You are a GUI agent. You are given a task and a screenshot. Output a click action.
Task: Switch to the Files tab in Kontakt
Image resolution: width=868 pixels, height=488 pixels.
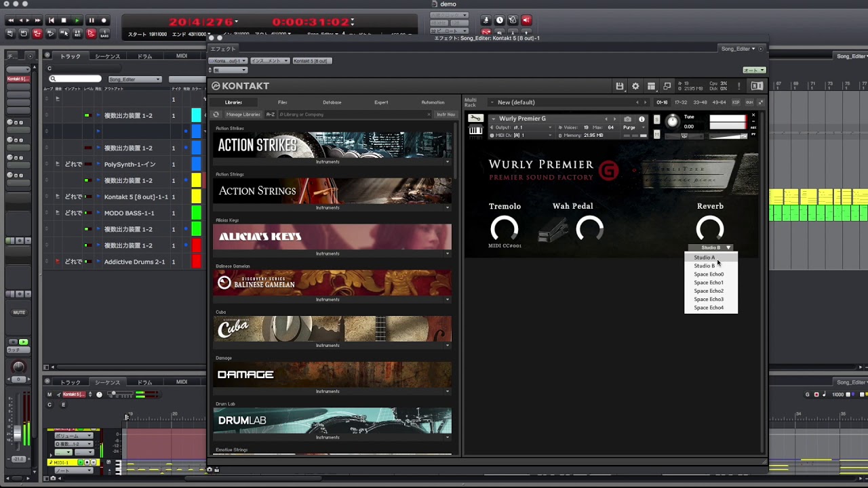[x=283, y=102]
